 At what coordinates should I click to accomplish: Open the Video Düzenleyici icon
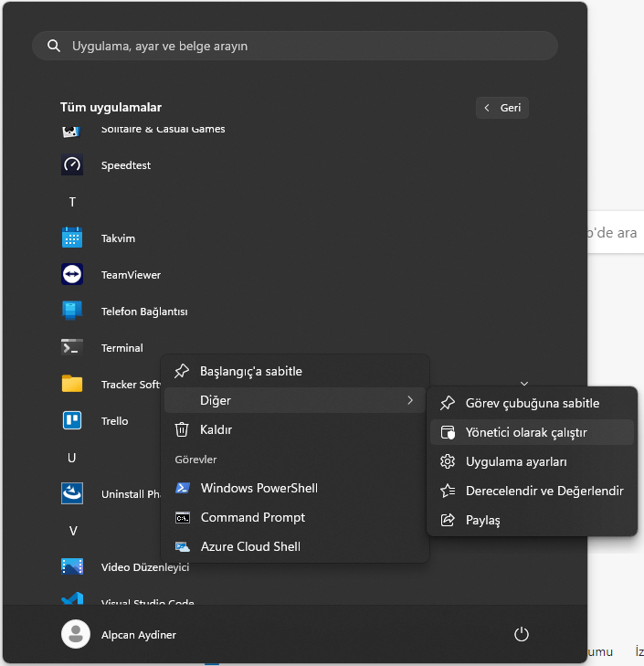coord(72,566)
